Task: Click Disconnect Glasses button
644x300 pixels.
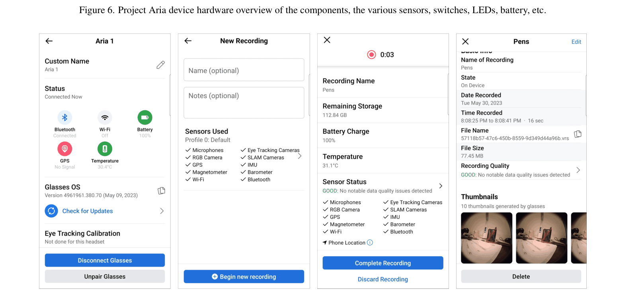Action: (x=105, y=260)
